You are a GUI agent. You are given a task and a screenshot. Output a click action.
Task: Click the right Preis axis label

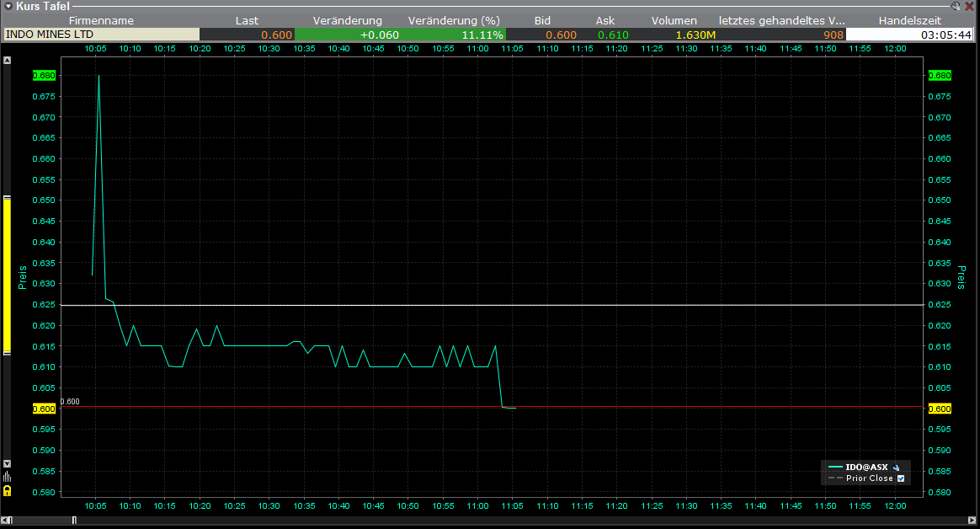click(961, 277)
